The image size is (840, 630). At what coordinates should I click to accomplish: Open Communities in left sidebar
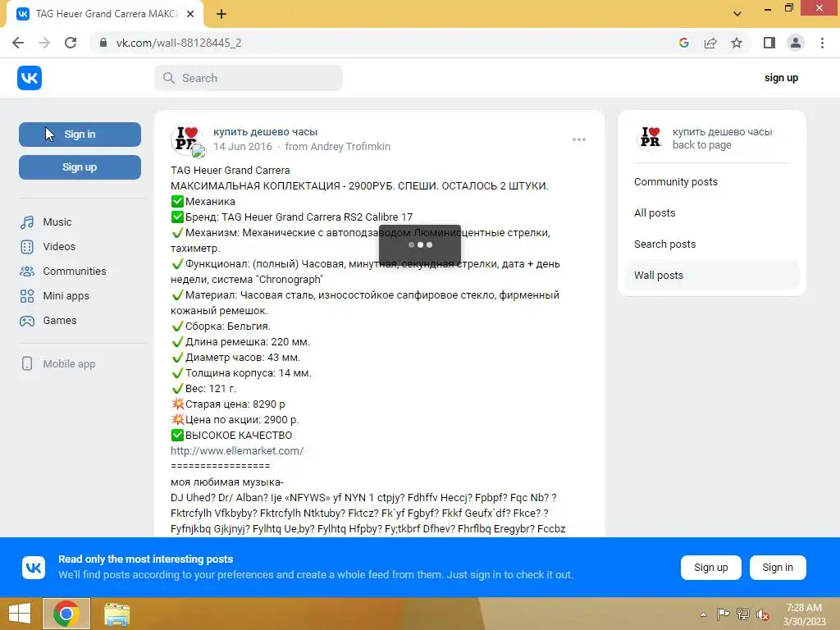point(75,271)
